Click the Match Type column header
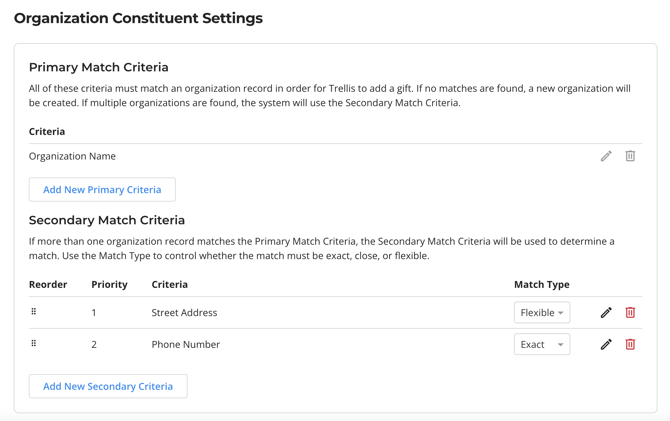This screenshot has width=670, height=421. pos(541,285)
